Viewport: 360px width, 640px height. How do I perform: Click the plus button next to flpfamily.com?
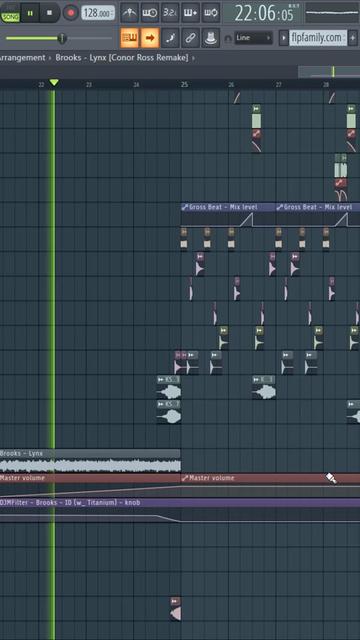pos(353,38)
